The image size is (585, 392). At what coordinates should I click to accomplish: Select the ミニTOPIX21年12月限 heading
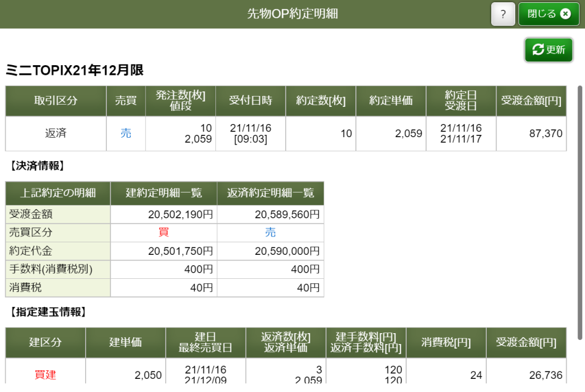coord(75,70)
